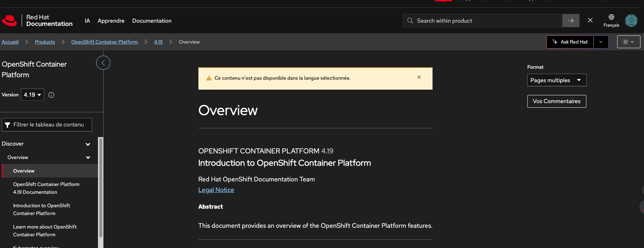644x248 pixels.
Task: Click the search submit arrow button
Action: click(570, 21)
